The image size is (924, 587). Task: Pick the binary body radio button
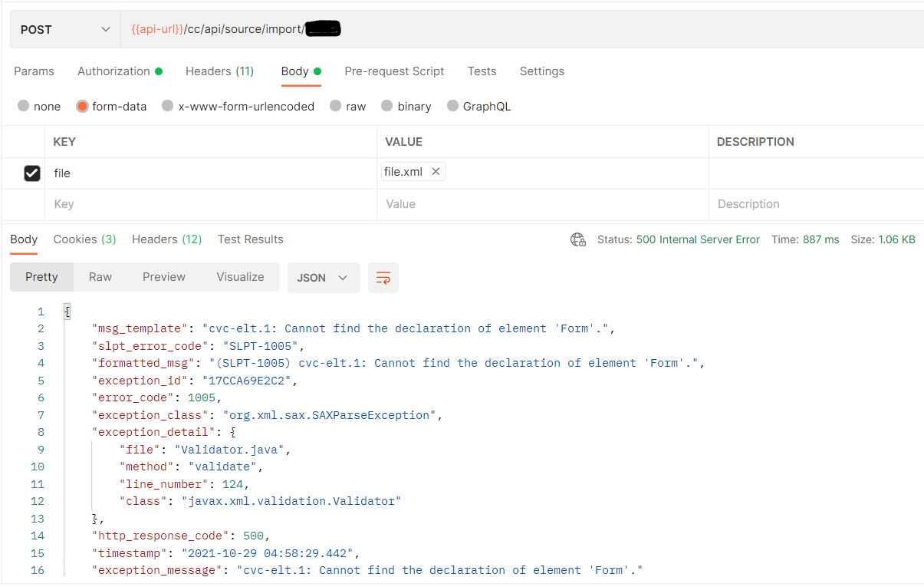click(x=387, y=107)
